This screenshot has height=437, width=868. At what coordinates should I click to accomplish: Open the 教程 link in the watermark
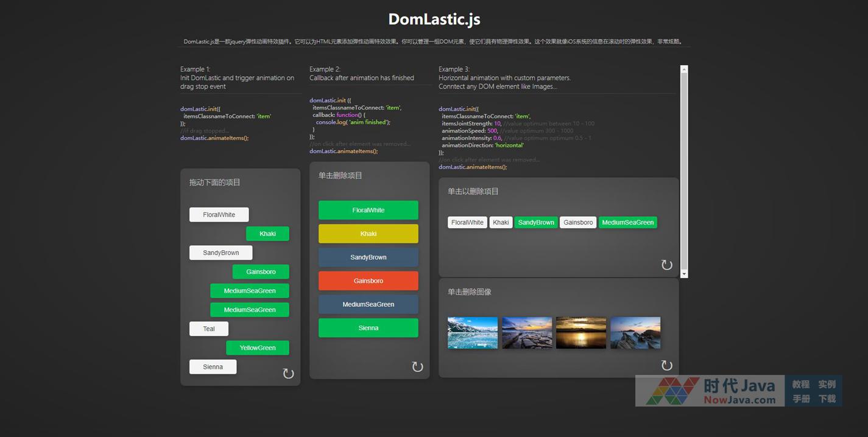tap(800, 384)
